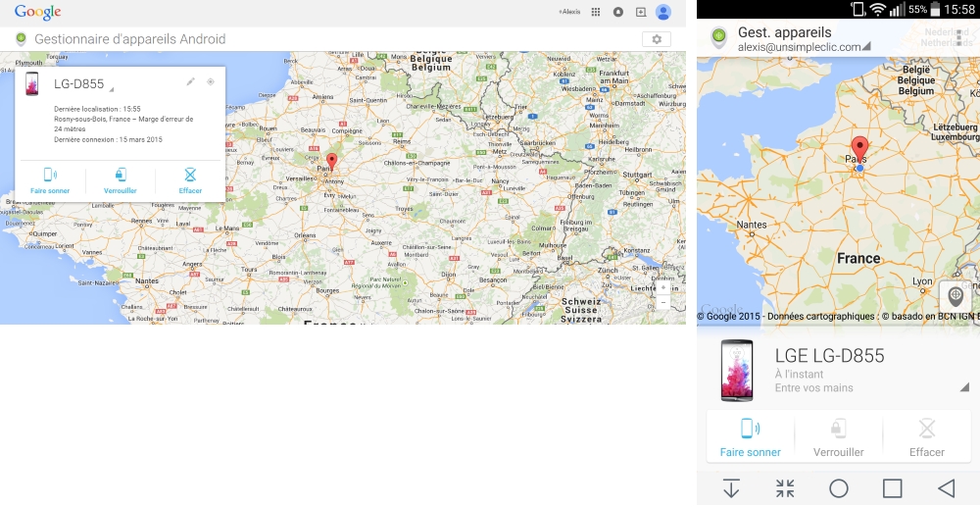Tap the Recents square button
Viewport: 980px width, 507px height.
point(893,488)
